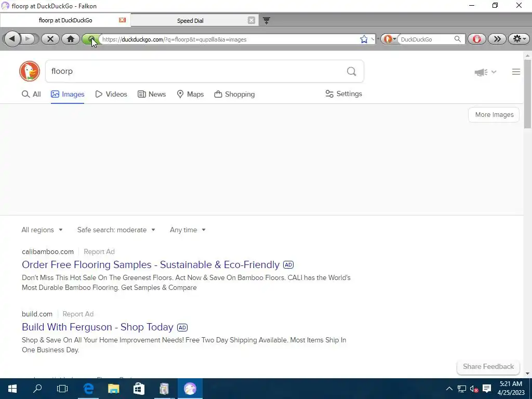This screenshot has height=399, width=532.
Task: Click the More Images button
Action: coord(494,115)
